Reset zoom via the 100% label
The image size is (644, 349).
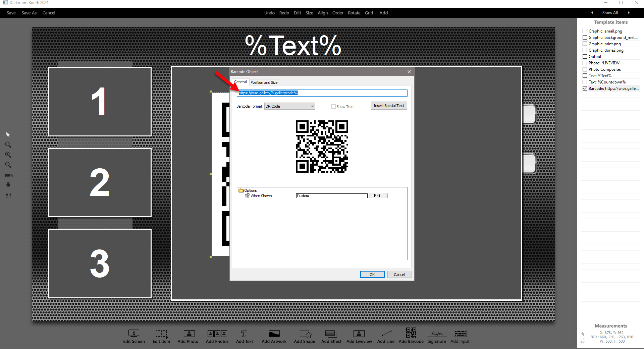(9, 175)
